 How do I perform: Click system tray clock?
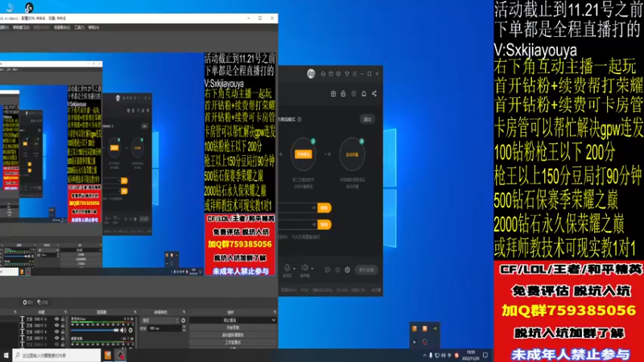point(471,355)
